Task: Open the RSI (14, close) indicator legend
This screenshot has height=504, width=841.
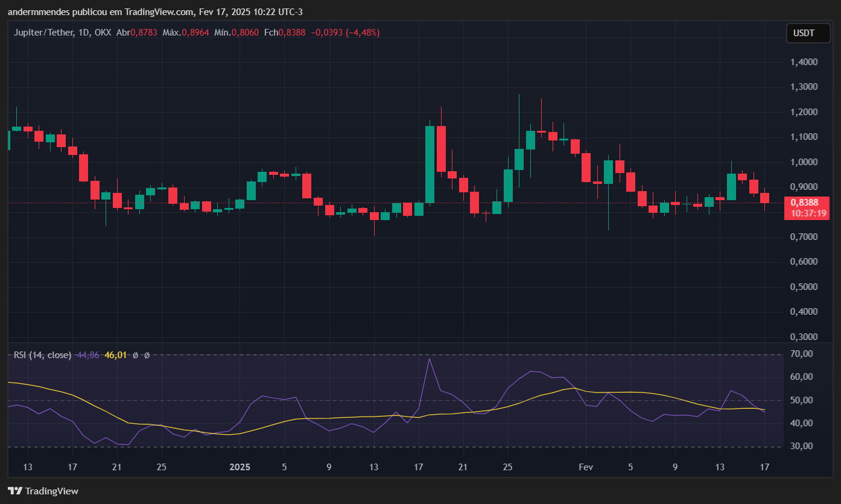Action: [x=43, y=355]
